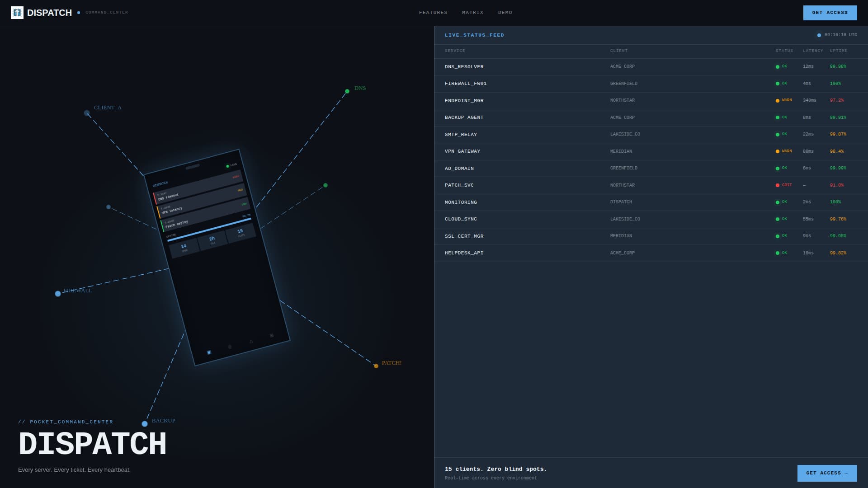Tap the Patch deploy ticket on phone

[205, 214]
